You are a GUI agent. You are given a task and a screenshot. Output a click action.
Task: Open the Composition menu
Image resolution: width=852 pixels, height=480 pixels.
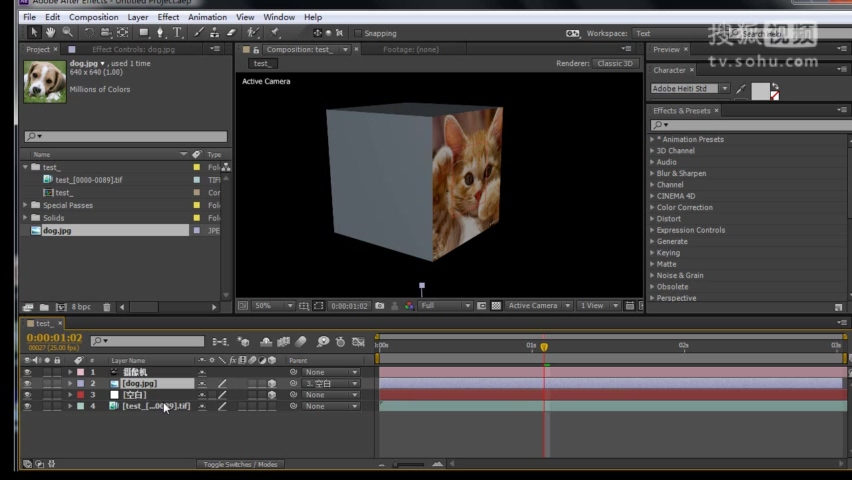pos(93,17)
